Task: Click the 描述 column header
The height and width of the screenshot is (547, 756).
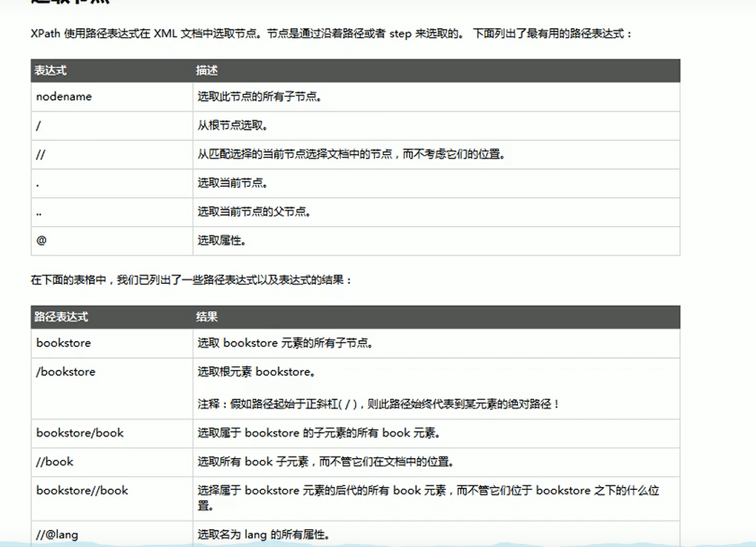Action: pyautogui.click(x=207, y=70)
